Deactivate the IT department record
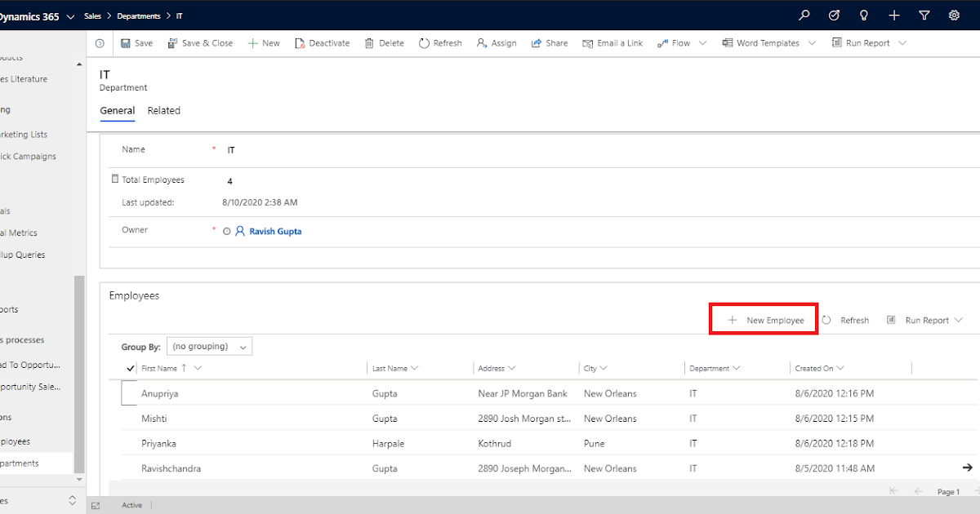980x514 pixels. (322, 42)
